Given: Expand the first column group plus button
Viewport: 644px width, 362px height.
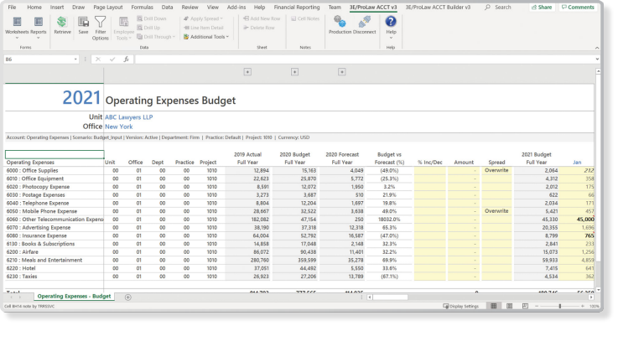Looking at the screenshot, I should (x=247, y=72).
